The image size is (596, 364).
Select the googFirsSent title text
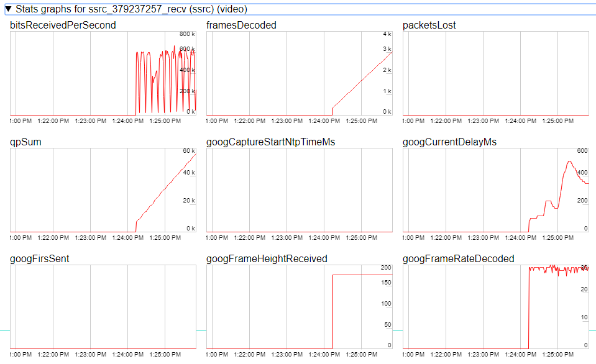(x=40, y=259)
